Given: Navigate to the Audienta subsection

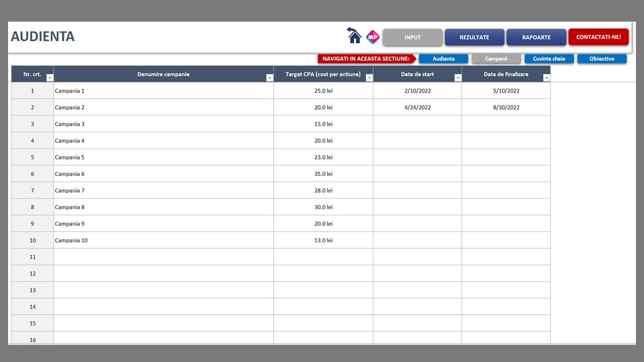Looking at the screenshot, I should click(443, 59).
